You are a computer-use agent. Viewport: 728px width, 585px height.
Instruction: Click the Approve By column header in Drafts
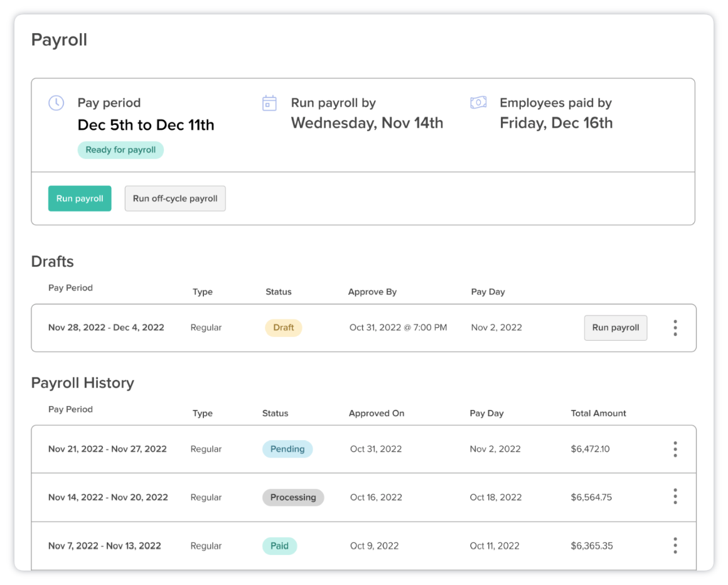click(x=372, y=292)
